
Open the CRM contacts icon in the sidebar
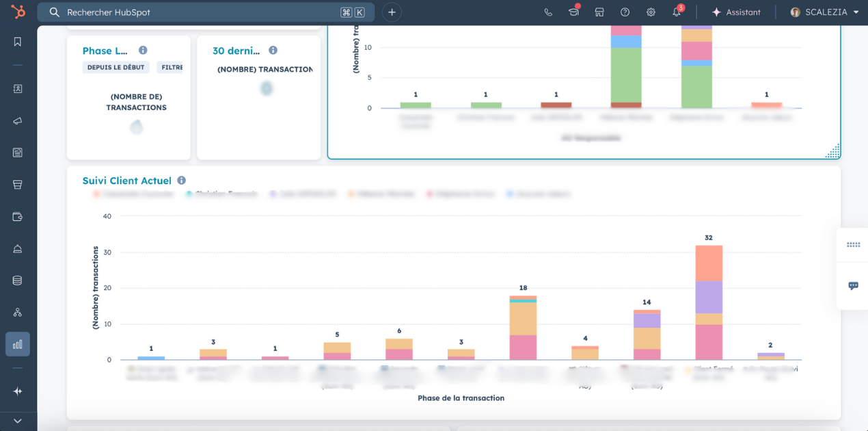pyautogui.click(x=18, y=89)
